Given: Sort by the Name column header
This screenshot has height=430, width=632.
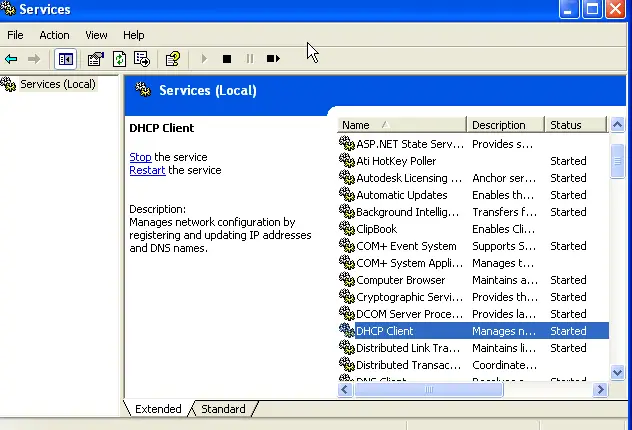Looking at the screenshot, I should point(401,125).
